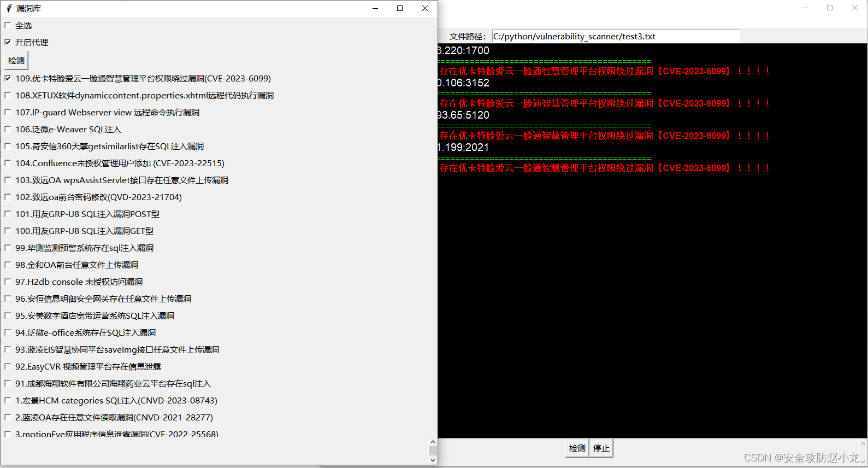Image resolution: width=868 pixels, height=468 pixels.
Task: Click 文件路径 label in scanner window
Action: [468, 36]
